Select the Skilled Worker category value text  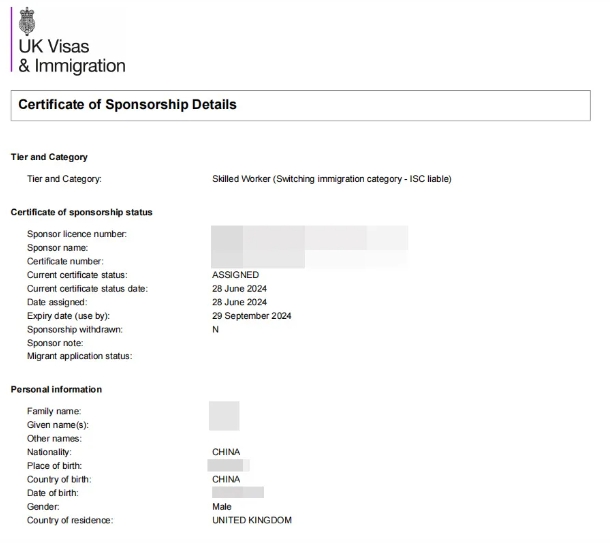coord(331,179)
